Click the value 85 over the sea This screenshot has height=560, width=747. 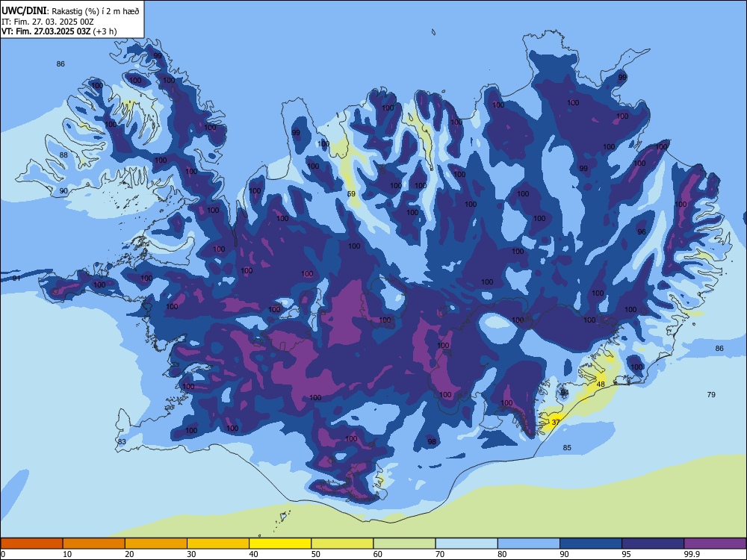tap(567, 447)
